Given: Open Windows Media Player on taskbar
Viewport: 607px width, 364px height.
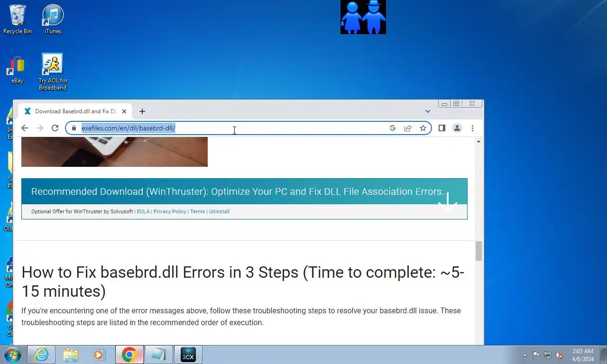Looking at the screenshot, I should pyautogui.click(x=100, y=355).
